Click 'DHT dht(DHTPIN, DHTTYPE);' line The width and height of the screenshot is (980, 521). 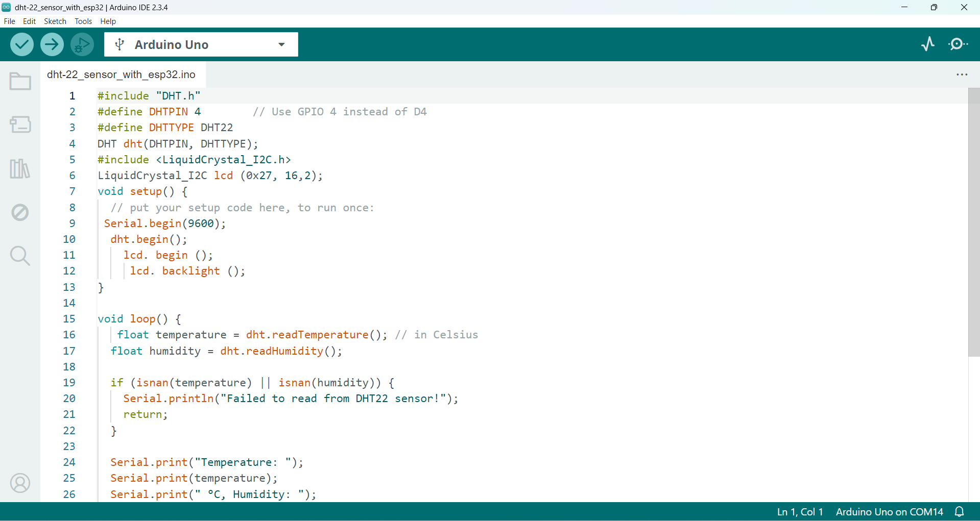178,144
